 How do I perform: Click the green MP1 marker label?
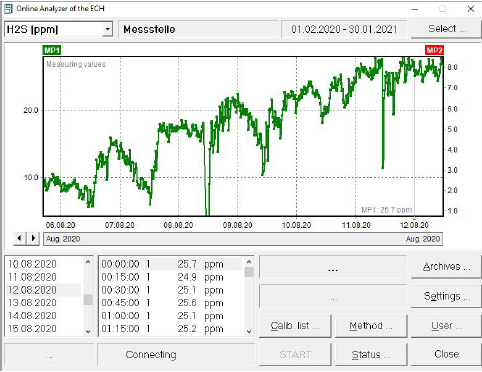[x=52, y=50]
